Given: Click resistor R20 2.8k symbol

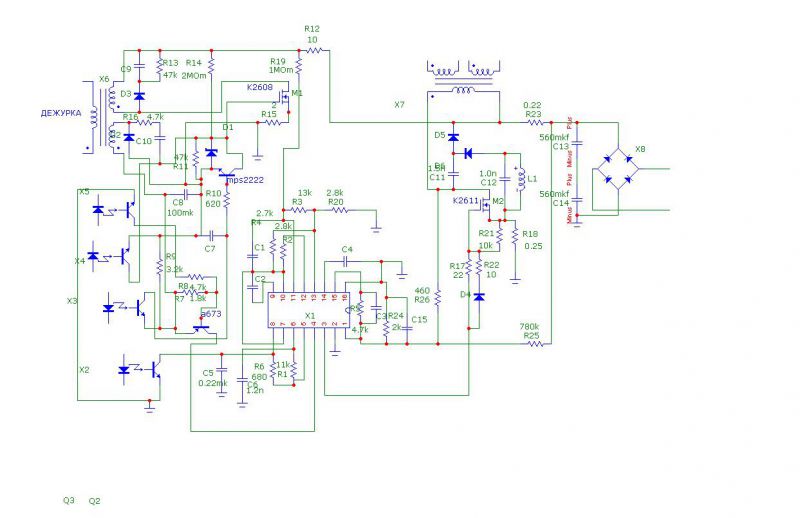Looking at the screenshot, I should coord(335,211).
